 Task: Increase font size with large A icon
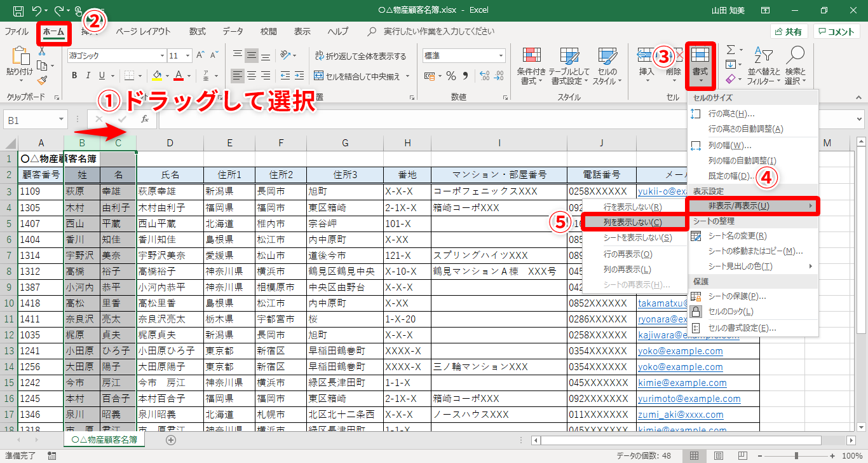coord(201,55)
